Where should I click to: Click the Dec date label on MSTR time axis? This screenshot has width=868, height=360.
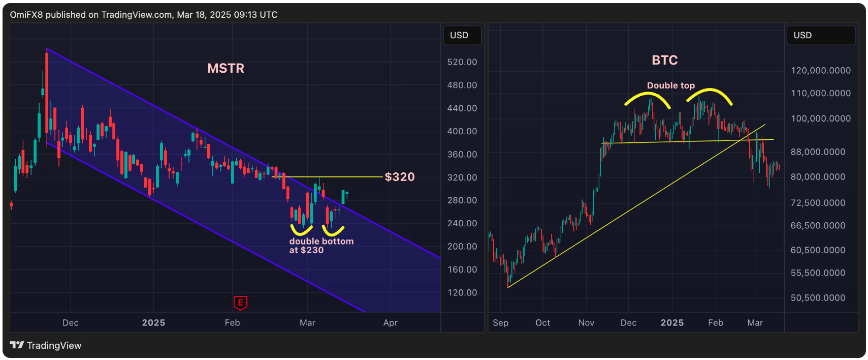71,323
